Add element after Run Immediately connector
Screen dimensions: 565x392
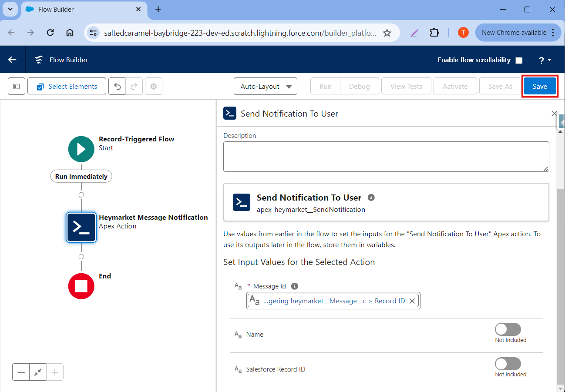coord(81,194)
